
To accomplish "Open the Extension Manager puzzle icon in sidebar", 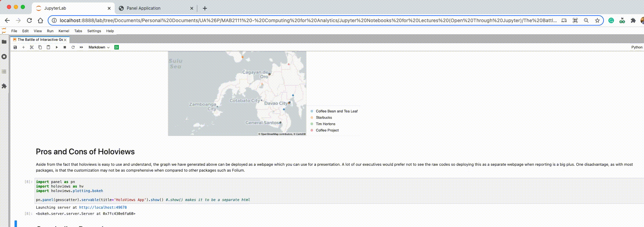I will click(4, 86).
